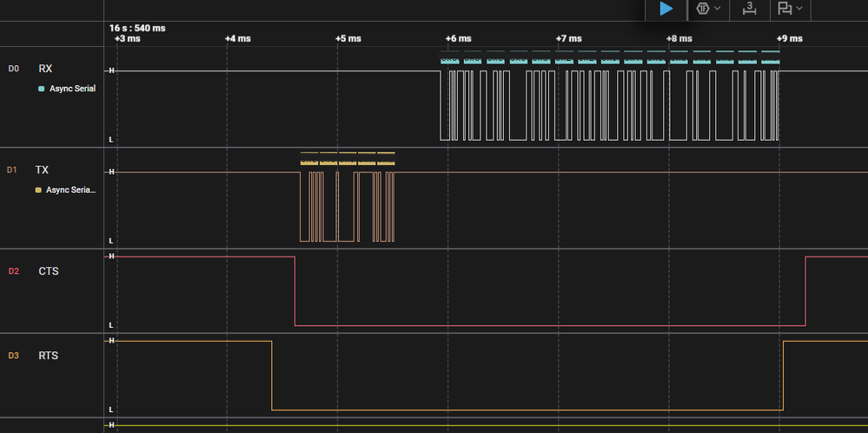The width and height of the screenshot is (868, 433).
Task: Click the Async Serial analyzer tag under RX
Action: pyautogui.click(x=72, y=89)
